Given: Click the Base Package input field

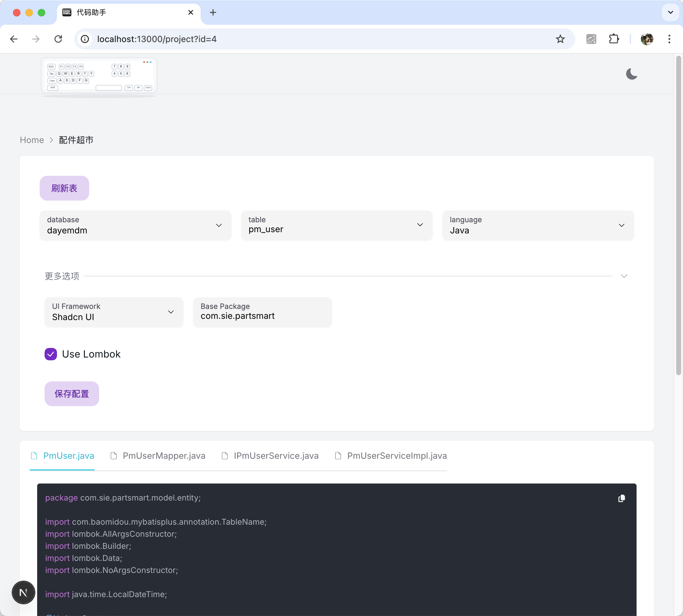Looking at the screenshot, I should (x=262, y=316).
